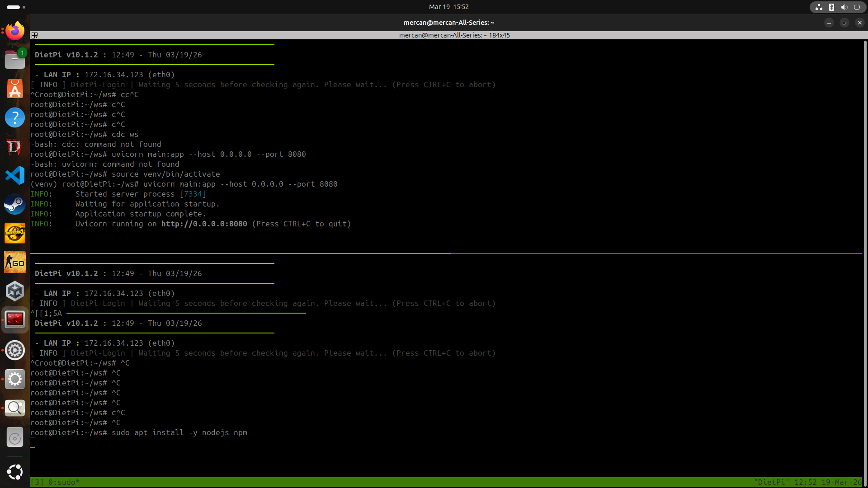Click the volume icon in the tray

coord(844,7)
